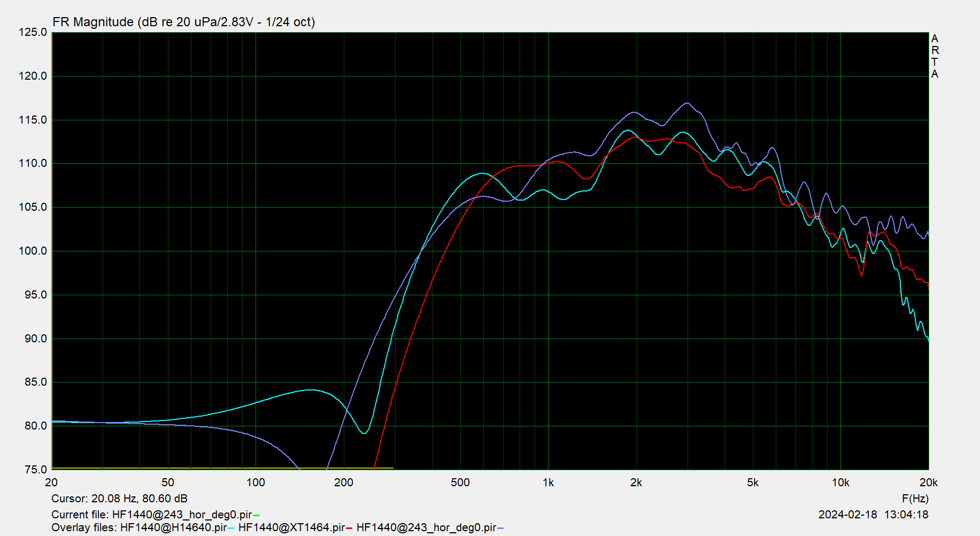Image resolution: width=980 pixels, height=536 pixels.
Task: Select the Cursor readout text
Action: 119,499
